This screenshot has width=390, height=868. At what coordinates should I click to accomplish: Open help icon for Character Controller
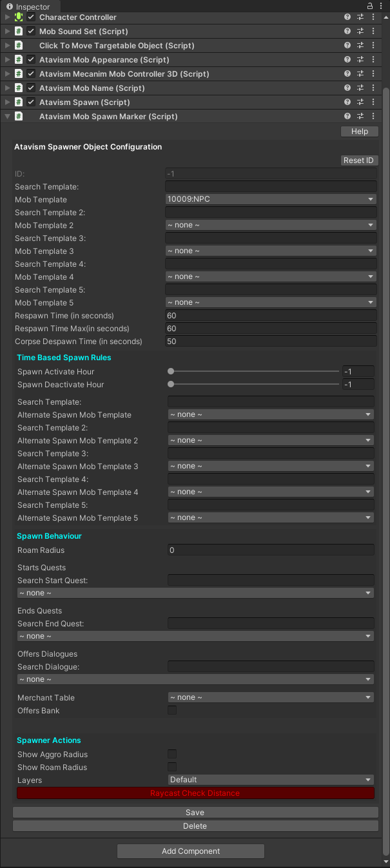[x=348, y=17]
